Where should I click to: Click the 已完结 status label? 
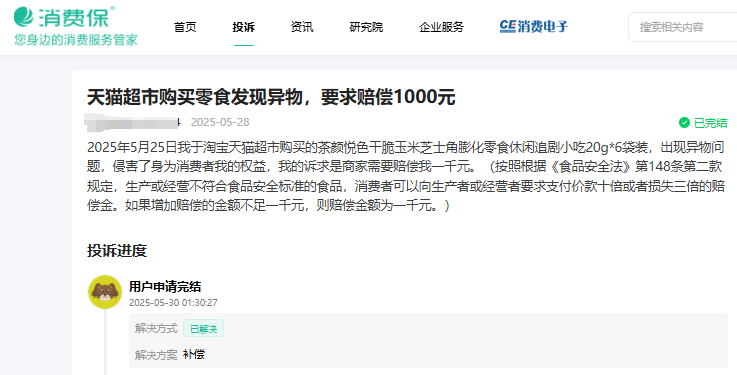coord(710,123)
